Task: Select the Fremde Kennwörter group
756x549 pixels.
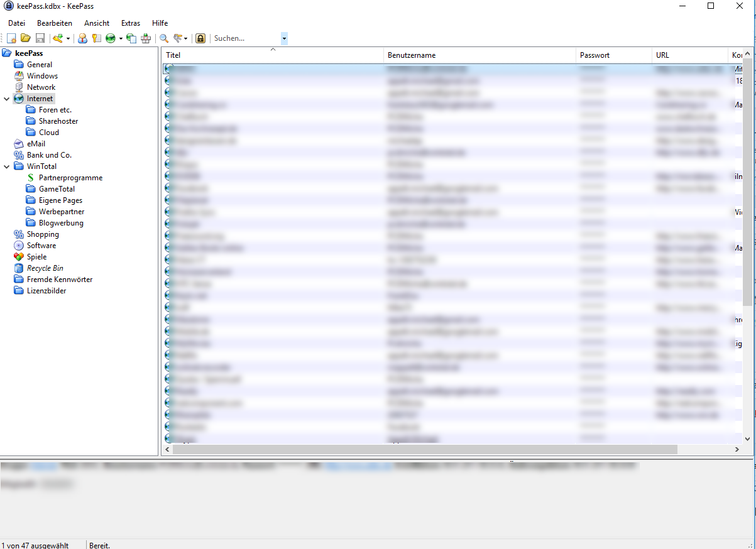Action: tap(60, 280)
